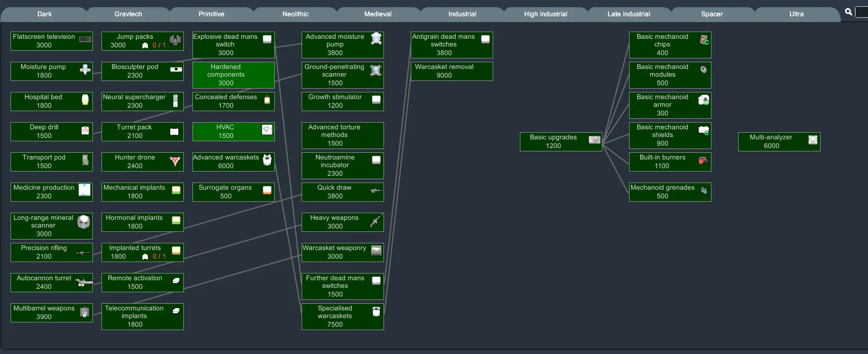Click the search input field
This screenshot has height=354, width=868.
[x=862, y=12]
